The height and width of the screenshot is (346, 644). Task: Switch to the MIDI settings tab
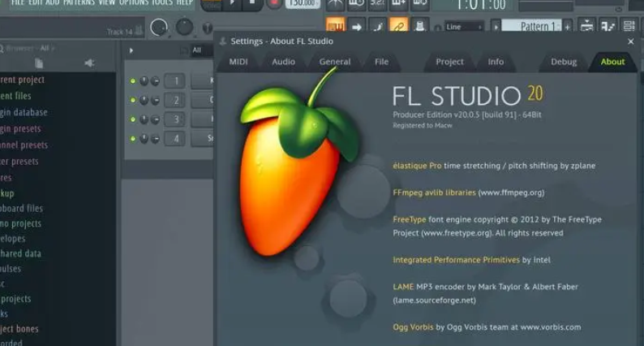tap(238, 62)
